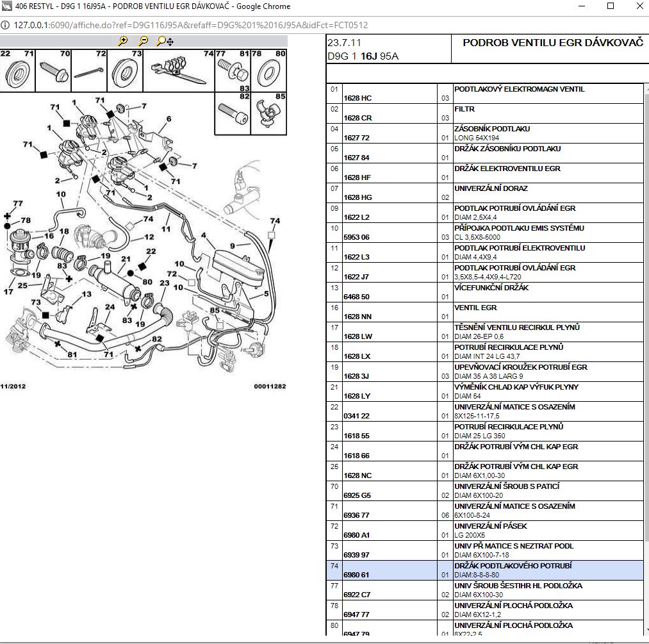The image size is (649, 644).
Task: Select the highlighted row 74 DRŽÁK PODTLAKOVÉHO POTRUBÍ
Action: coord(485,570)
